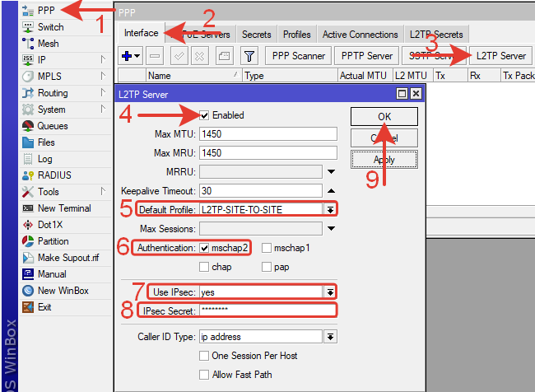
Task: Enable Allow Fast Path checkbox
Action: click(204, 375)
